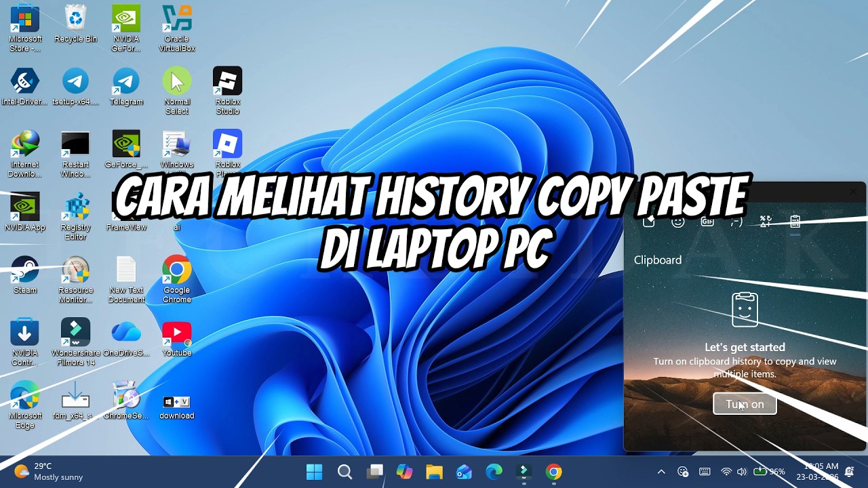Launch Steam from the desktop
Screen dimensions: 868x488
(x=25, y=275)
